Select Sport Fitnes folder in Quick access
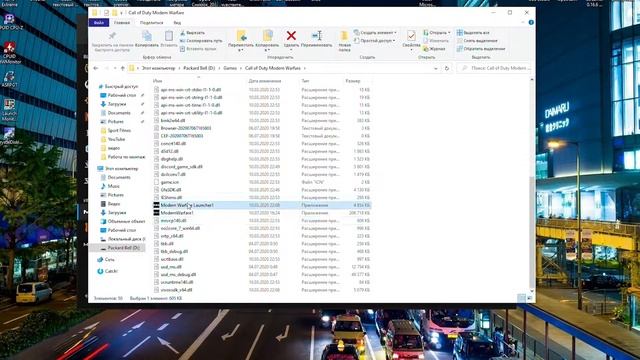 click(x=116, y=131)
